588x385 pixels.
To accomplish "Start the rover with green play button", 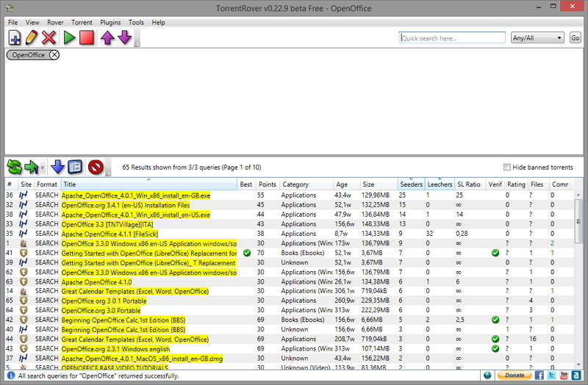I will coord(69,38).
